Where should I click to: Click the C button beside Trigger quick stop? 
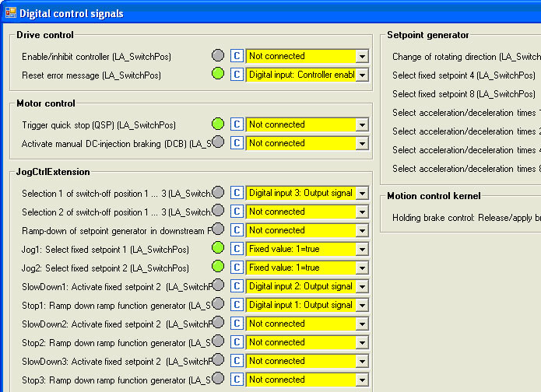click(237, 124)
